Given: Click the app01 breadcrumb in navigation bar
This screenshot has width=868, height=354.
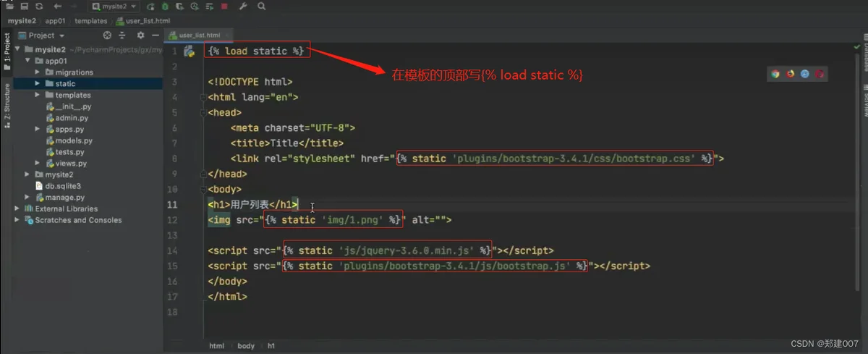Looking at the screenshot, I should pos(55,21).
